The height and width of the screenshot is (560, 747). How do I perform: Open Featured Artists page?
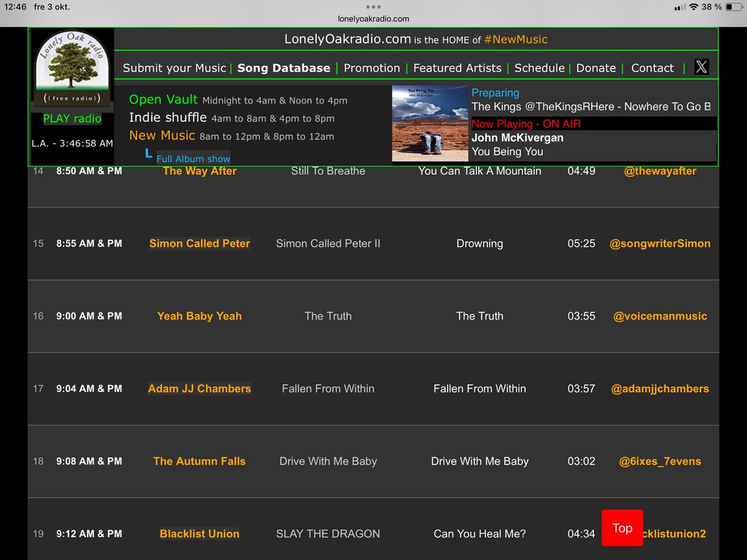457,68
